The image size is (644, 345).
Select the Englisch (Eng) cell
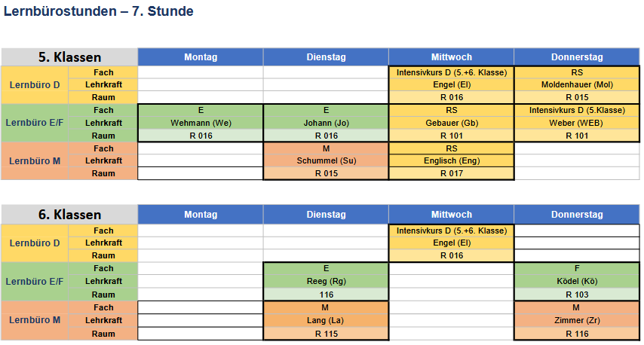tap(452, 160)
